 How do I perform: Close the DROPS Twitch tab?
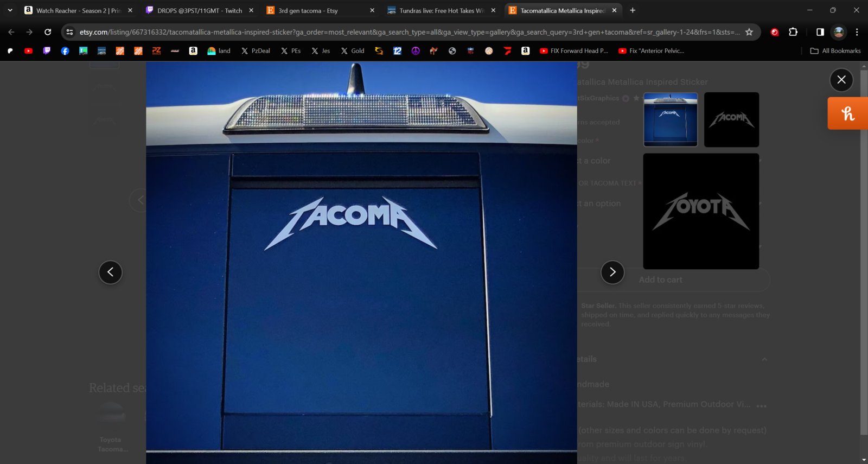[x=251, y=10]
